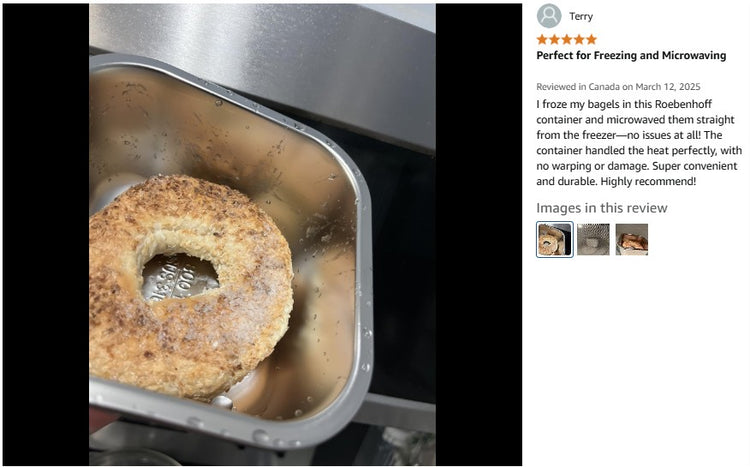
Task: Click the word 'Roebenhoff' in review text
Action: coord(683,104)
